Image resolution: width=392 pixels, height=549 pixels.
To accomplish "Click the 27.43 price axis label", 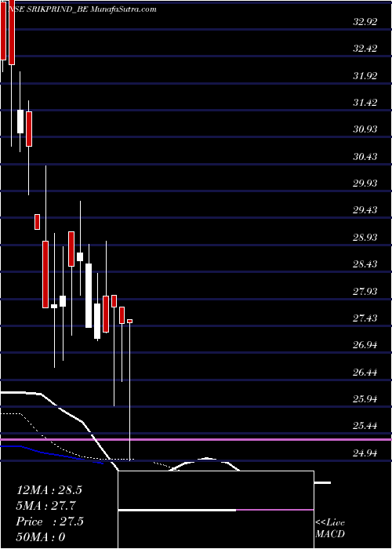I will [365, 318].
